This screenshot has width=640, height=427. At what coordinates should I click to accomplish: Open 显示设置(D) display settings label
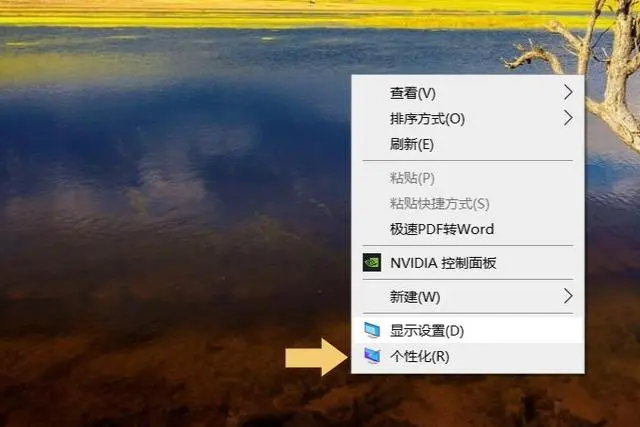(x=427, y=331)
